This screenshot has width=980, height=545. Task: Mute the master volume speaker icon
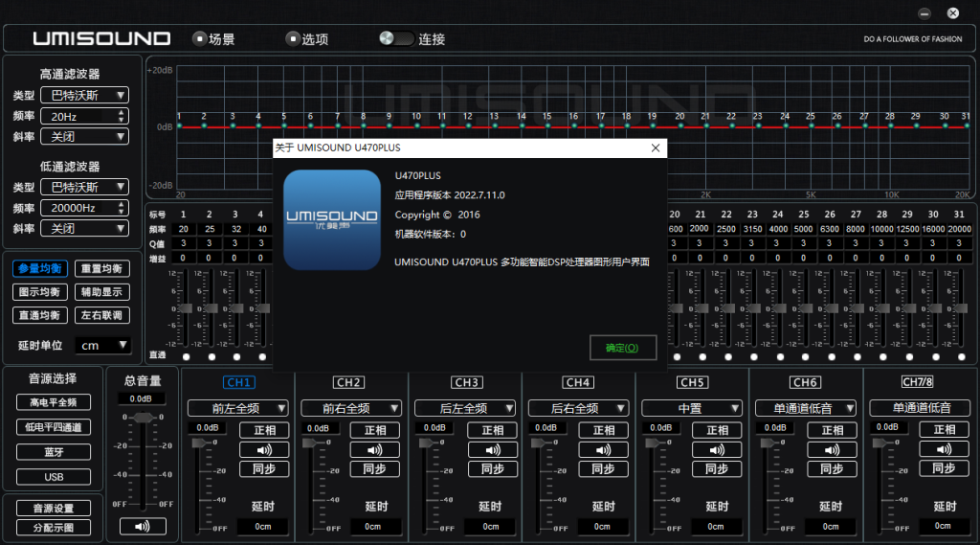point(143,526)
